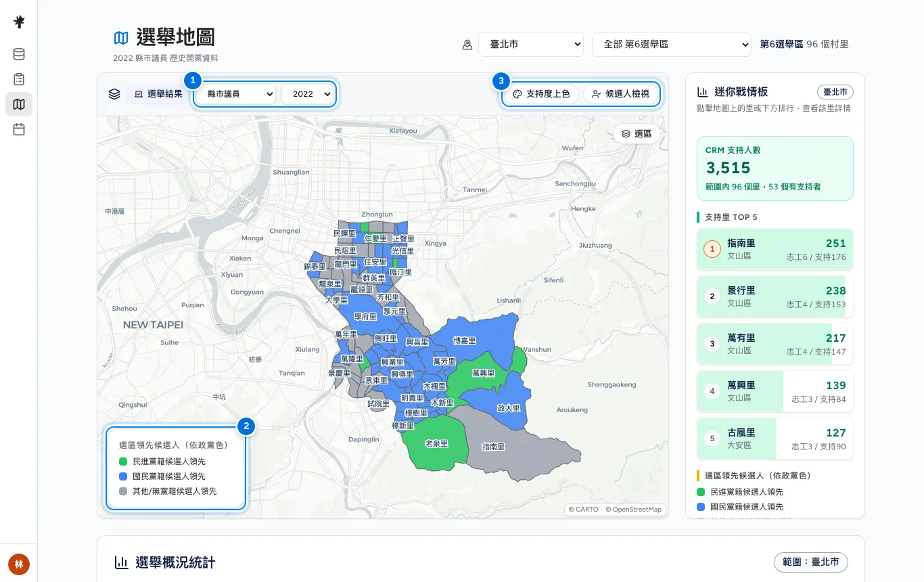Open the 林 user avatar menu

pyautogui.click(x=19, y=564)
